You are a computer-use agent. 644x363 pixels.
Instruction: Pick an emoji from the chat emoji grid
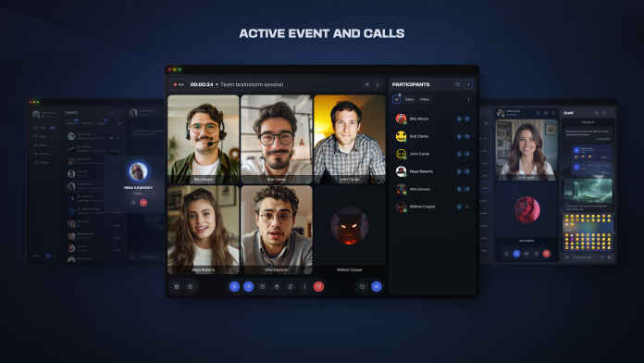[588, 232]
